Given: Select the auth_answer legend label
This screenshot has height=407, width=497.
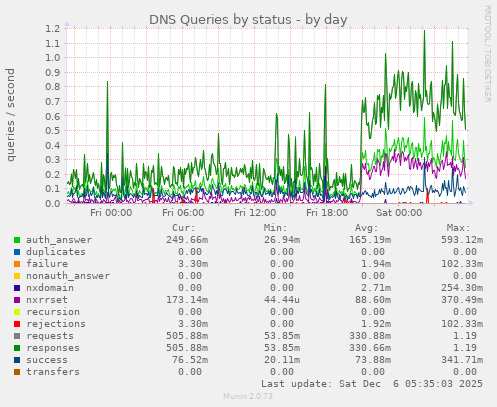Looking at the screenshot, I should click(x=59, y=240).
